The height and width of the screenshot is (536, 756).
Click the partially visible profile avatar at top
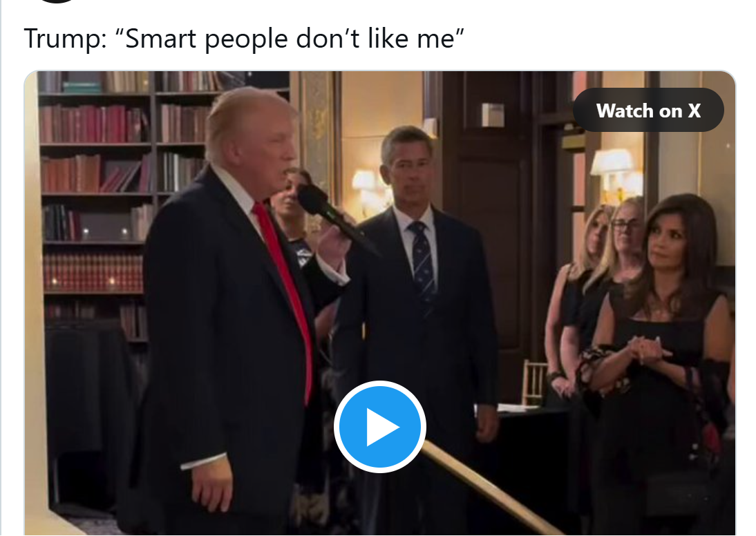tap(57, 1)
